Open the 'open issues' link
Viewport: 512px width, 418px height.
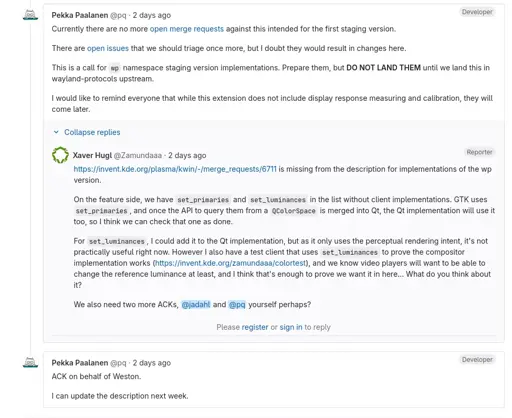coord(108,48)
